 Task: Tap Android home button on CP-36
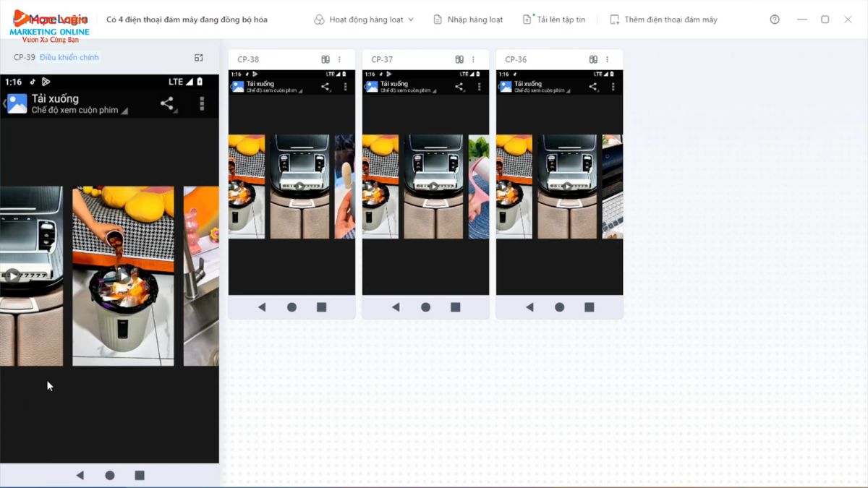point(559,307)
